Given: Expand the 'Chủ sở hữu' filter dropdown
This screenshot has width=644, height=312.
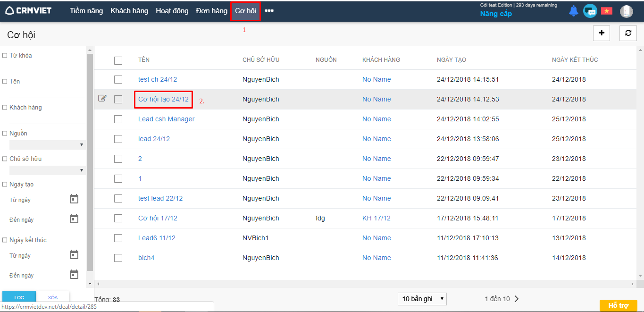Looking at the screenshot, I should (x=46, y=170).
